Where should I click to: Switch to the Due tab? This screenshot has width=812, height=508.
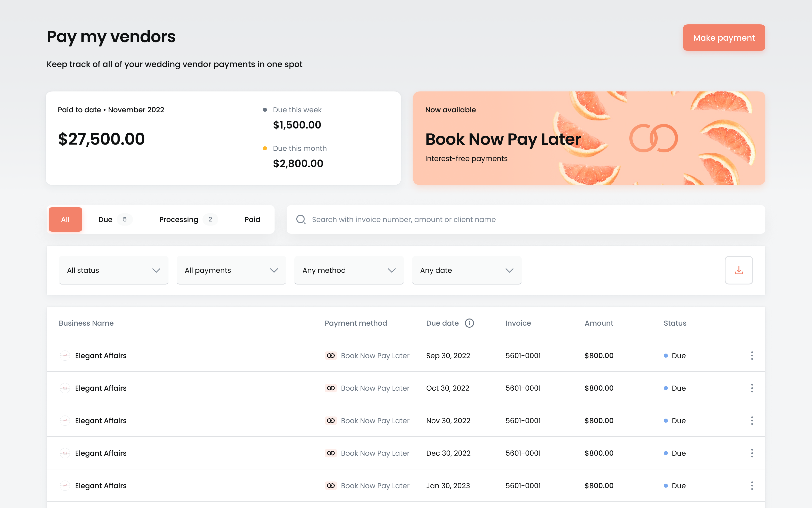[115, 219]
